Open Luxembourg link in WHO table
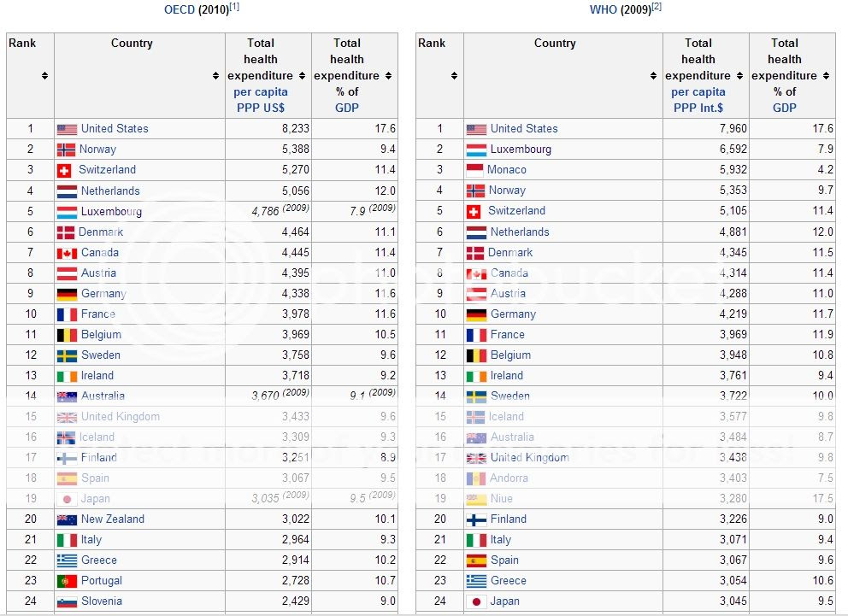The image size is (848, 616). tap(521, 150)
